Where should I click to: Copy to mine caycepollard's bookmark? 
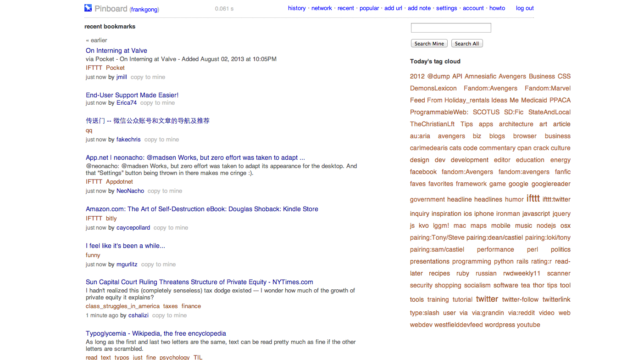pos(171,228)
